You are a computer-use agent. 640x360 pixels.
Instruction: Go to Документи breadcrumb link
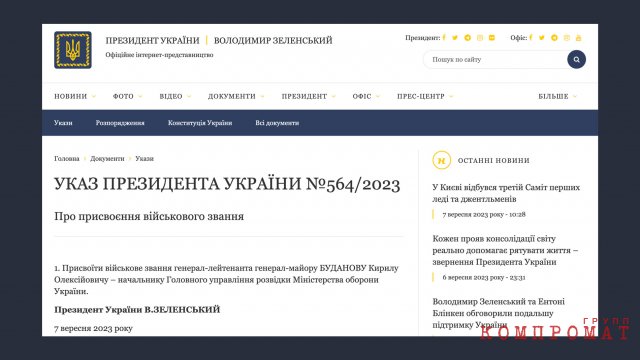coord(107,158)
